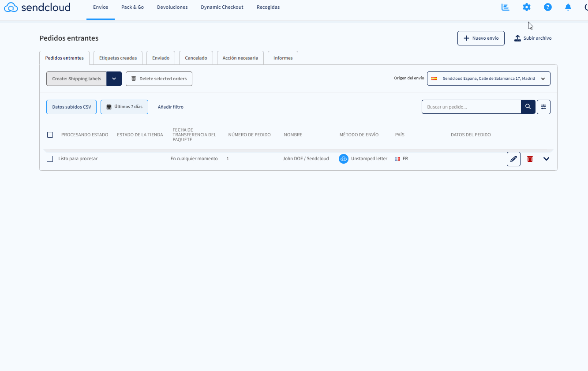Viewport: 588px width, 371px height.
Task: Open the settings gear icon
Action: tap(527, 7)
